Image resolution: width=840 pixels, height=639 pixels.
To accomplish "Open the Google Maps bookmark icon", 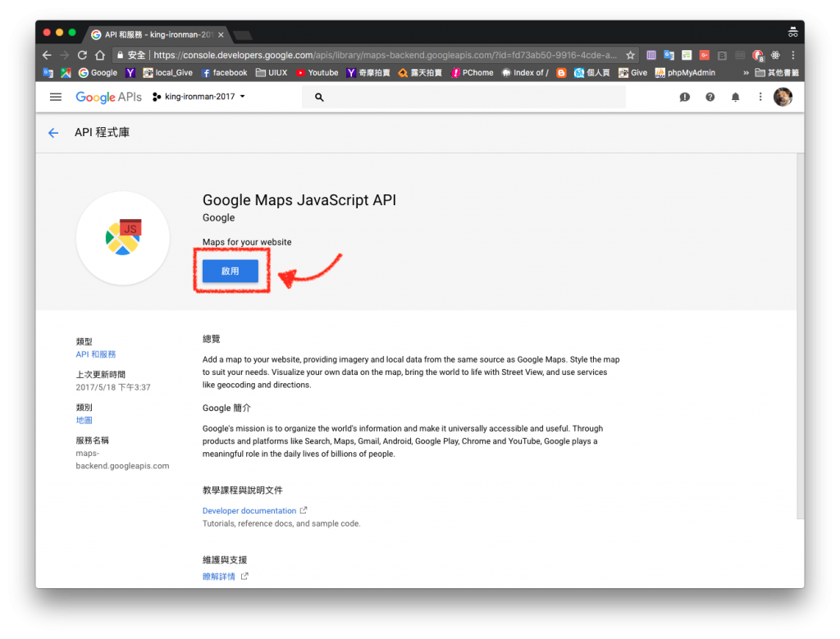I will (x=66, y=73).
